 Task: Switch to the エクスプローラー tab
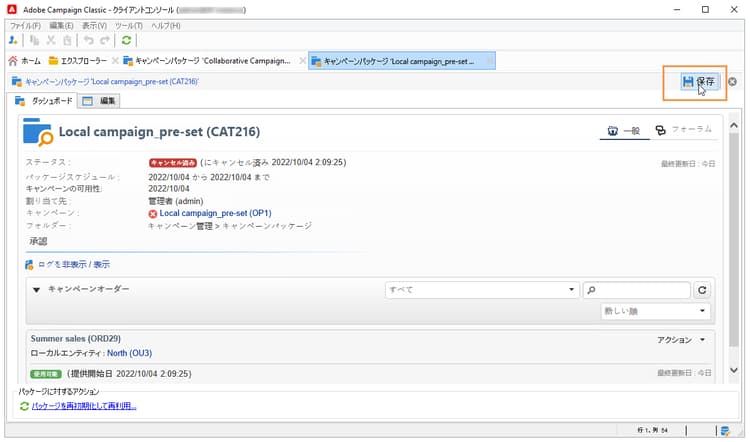78,61
